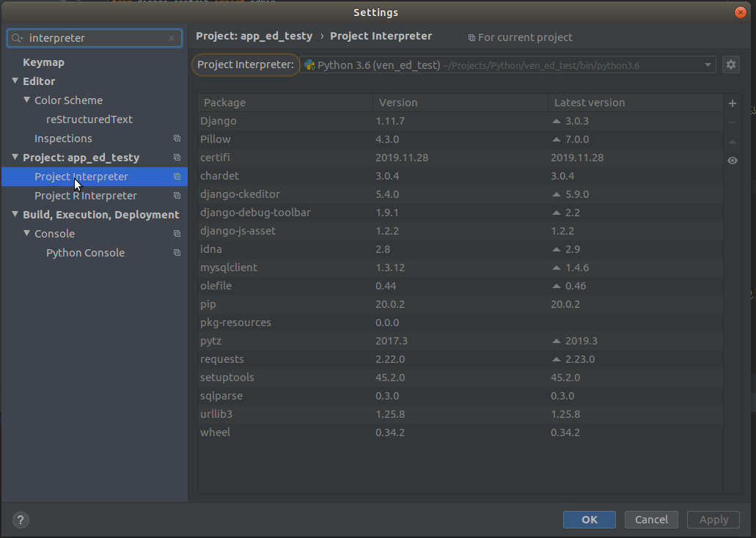
Task: Select the django-js-asset package row
Action: click(x=460, y=231)
